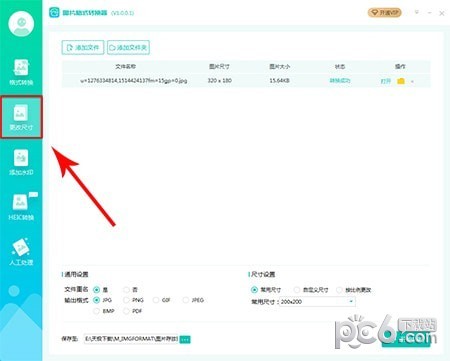
Task: Click the user avatar icon in sidebar
Action: click(21, 24)
